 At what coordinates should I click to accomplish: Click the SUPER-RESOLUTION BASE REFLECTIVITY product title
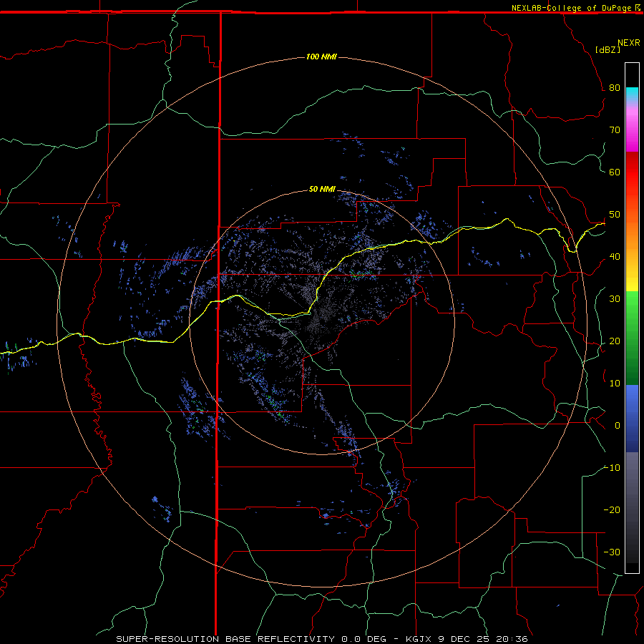point(225,639)
